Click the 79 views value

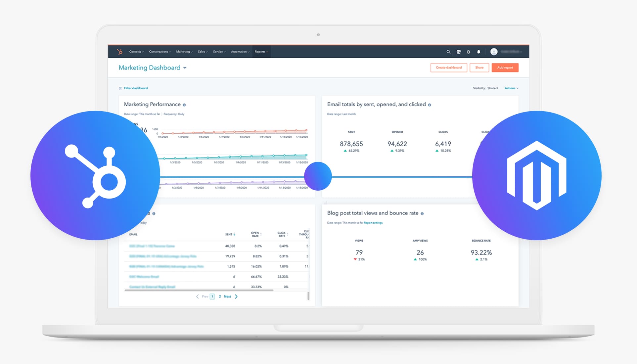[x=359, y=252]
